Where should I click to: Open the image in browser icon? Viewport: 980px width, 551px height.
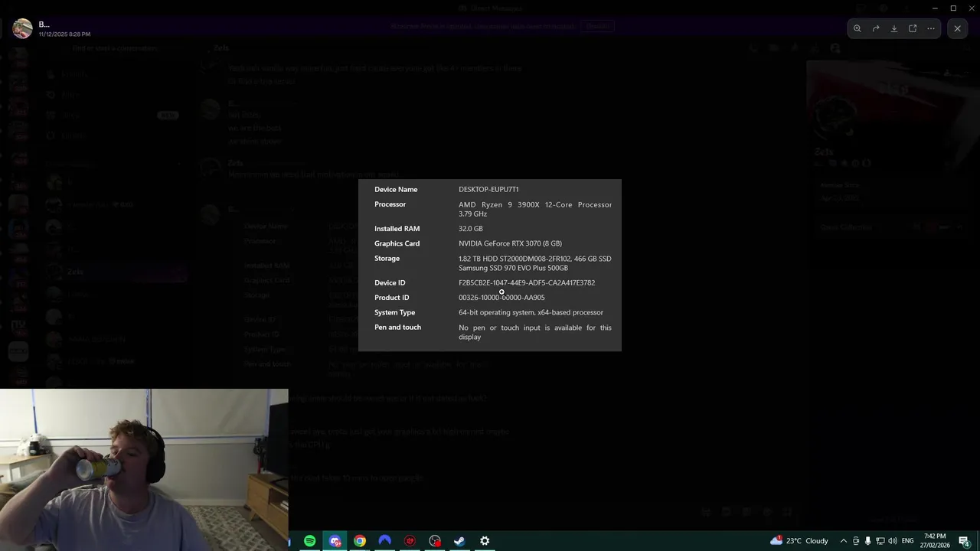click(913, 28)
